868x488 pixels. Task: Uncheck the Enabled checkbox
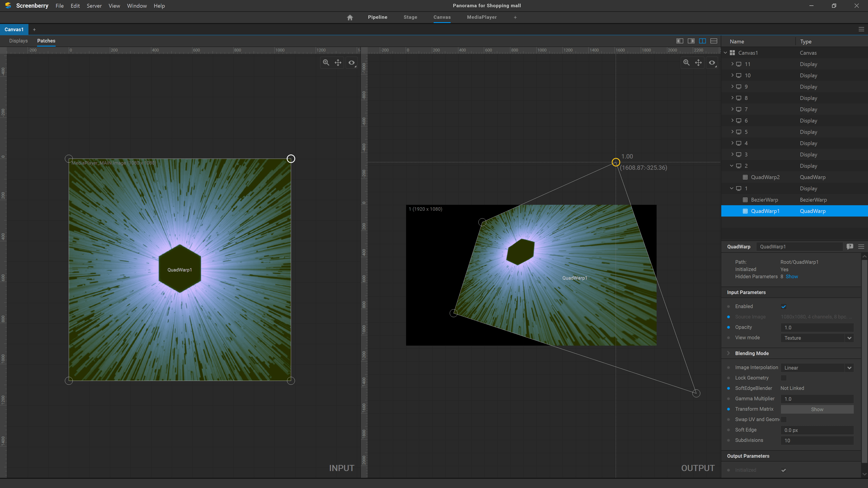pos(783,306)
